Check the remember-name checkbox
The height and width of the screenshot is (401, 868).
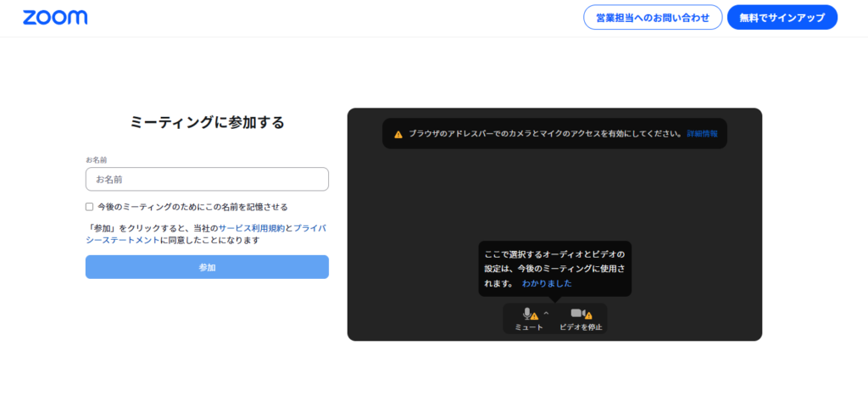[x=89, y=207]
